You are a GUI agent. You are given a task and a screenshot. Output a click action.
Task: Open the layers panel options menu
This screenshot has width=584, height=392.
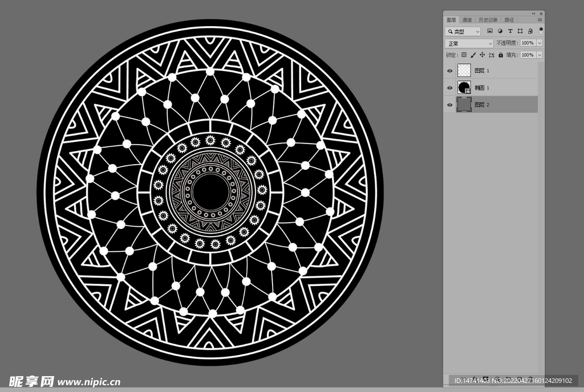point(540,20)
